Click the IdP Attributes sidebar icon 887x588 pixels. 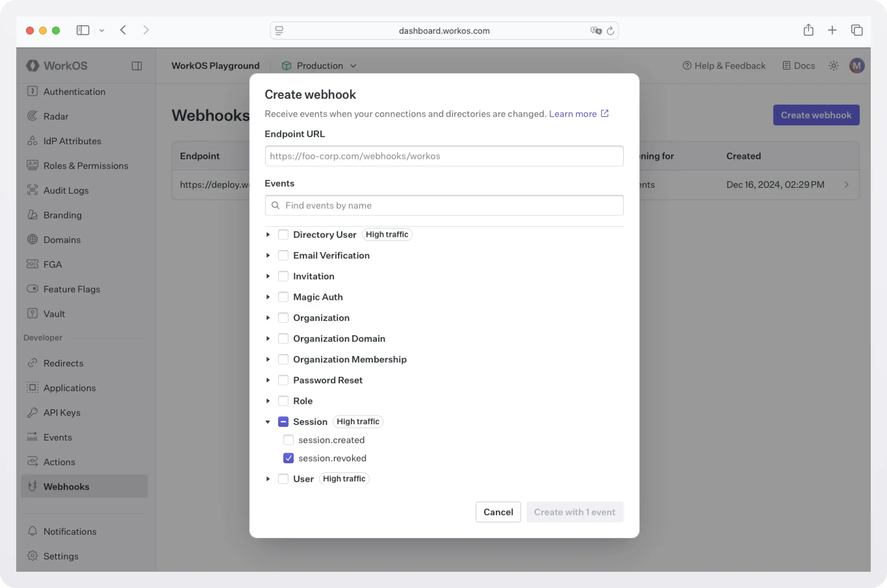tap(32, 141)
